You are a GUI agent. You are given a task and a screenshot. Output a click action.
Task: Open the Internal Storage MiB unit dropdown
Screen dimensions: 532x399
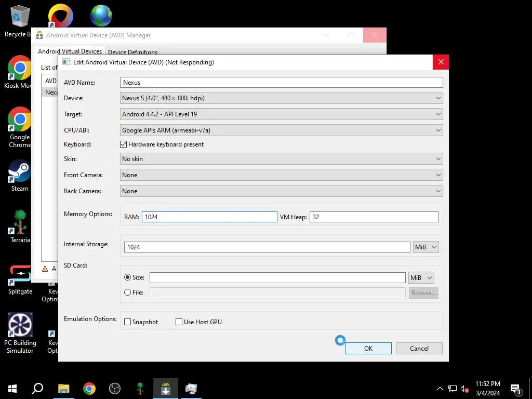426,247
